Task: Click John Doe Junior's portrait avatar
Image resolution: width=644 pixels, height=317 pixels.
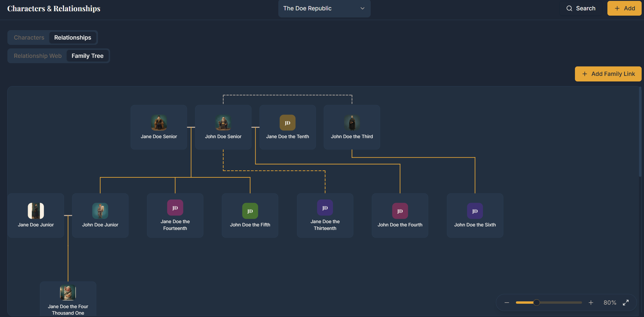Action: [x=100, y=211]
